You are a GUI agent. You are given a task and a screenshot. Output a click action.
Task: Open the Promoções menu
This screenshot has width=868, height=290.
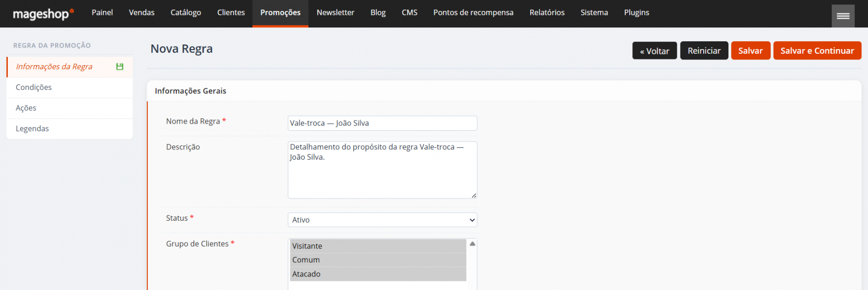click(x=280, y=13)
